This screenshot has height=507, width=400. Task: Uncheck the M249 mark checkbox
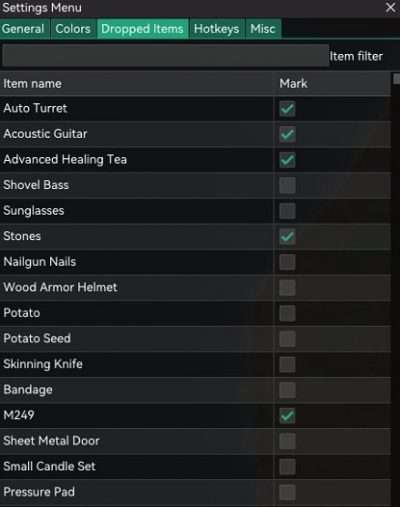(287, 416)
